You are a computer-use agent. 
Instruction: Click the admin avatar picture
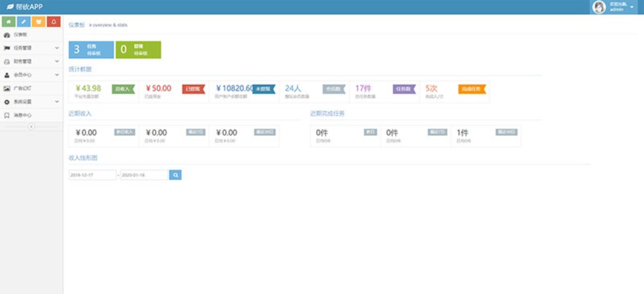599,7
